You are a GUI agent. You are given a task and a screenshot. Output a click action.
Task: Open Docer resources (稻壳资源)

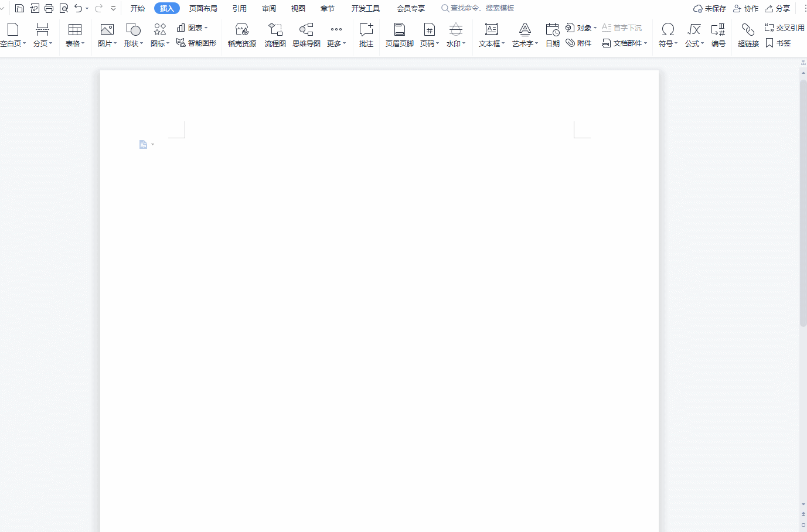(242, 35)
